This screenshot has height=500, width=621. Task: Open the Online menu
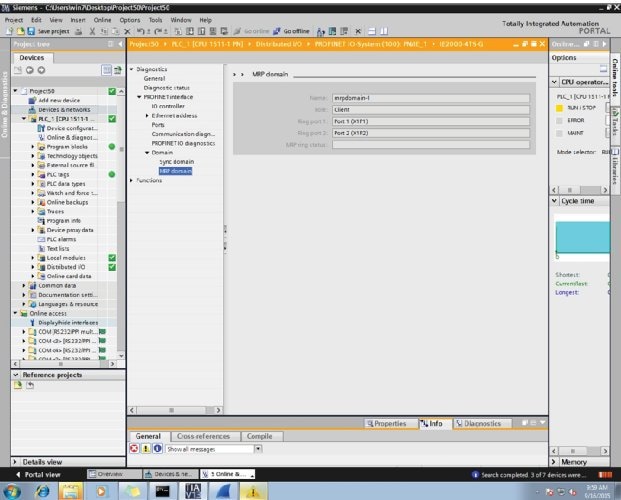102,20
